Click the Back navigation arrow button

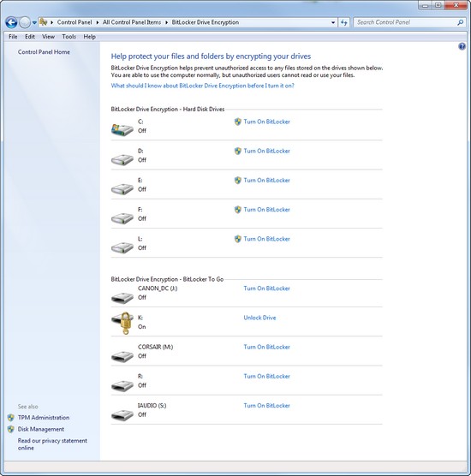[x=11, y=22]
